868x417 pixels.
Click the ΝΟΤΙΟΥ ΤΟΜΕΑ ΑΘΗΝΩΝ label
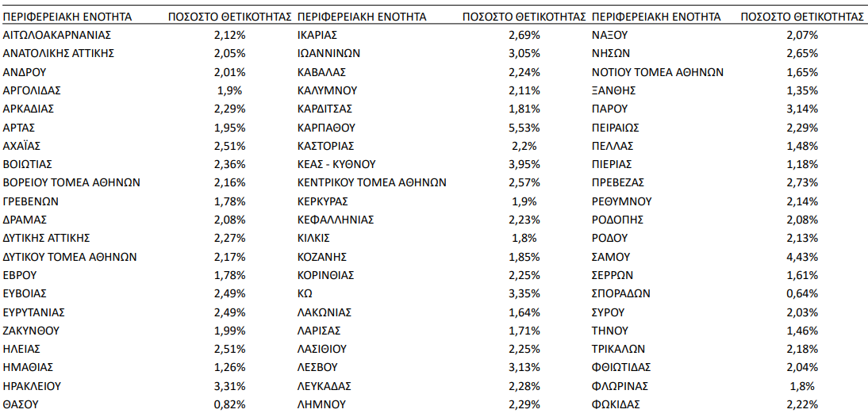(658, 72)
